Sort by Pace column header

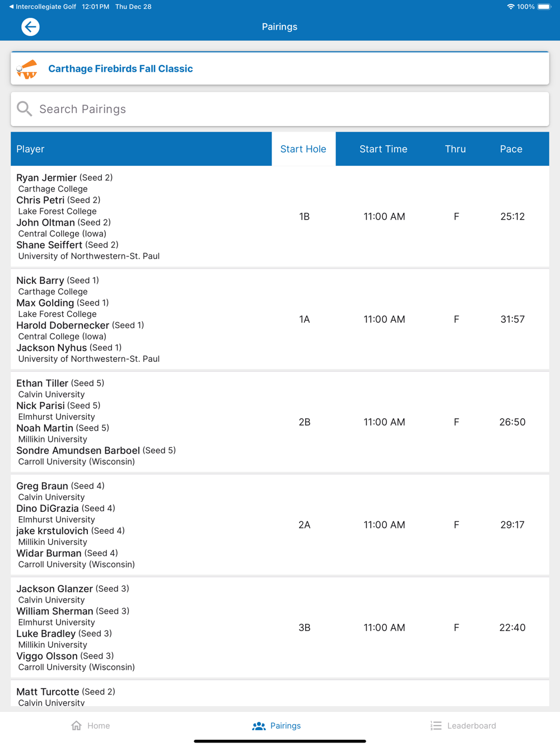(511, 149)
